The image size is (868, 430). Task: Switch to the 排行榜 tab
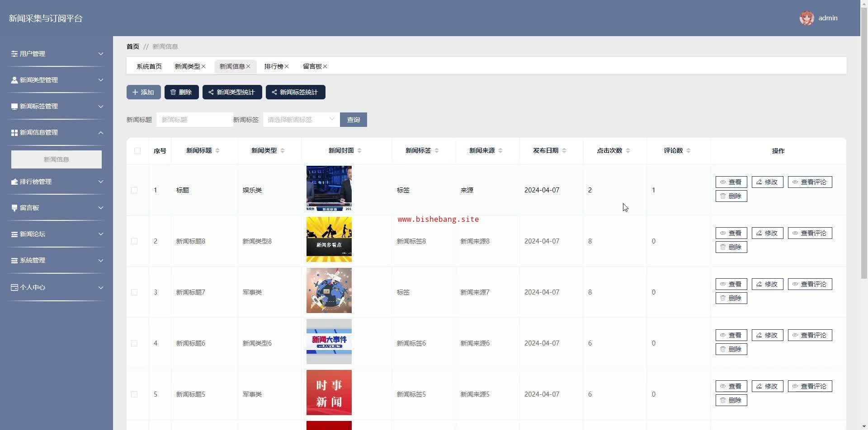pyautogui.click(x=274, y=66)
